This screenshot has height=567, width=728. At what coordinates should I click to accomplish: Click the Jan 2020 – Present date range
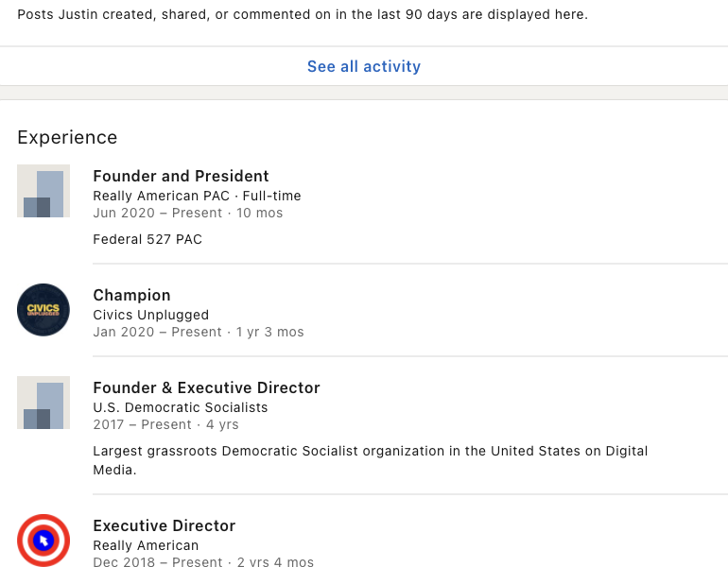coord(157,332)
